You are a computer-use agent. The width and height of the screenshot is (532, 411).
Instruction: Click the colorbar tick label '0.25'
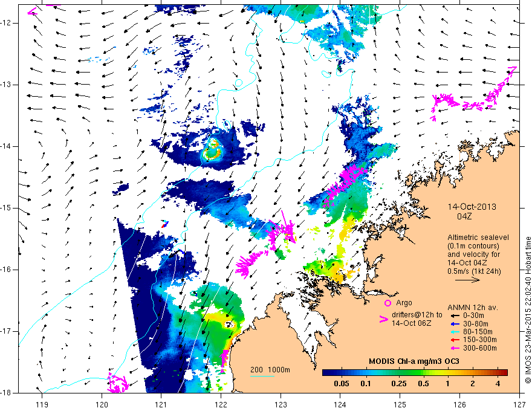click(398, 384)
